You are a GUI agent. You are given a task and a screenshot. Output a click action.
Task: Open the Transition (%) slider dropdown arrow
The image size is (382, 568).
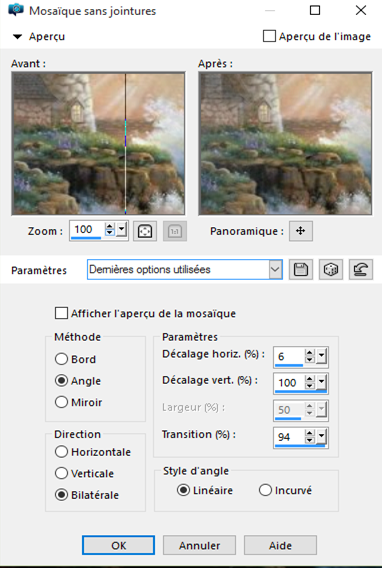tap(322, 437)
